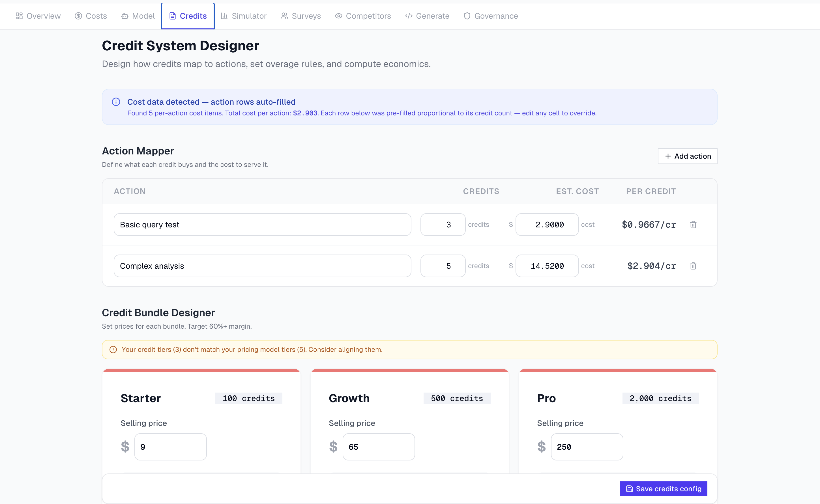Save the credits config

(663, 489)
